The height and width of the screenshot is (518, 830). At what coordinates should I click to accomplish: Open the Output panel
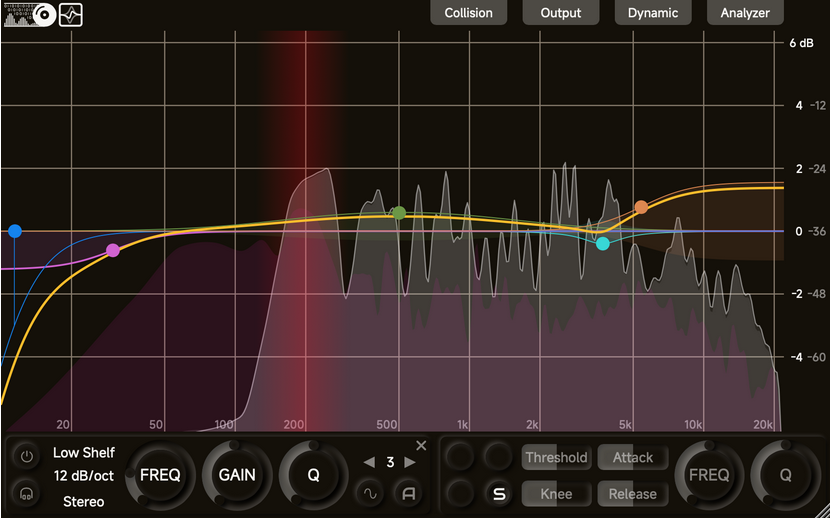pos(561,13)
